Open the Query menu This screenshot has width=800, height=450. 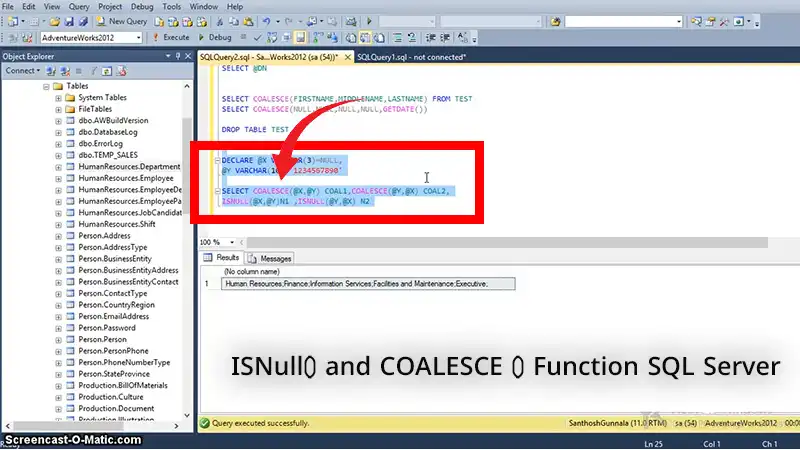pos(79,7)
